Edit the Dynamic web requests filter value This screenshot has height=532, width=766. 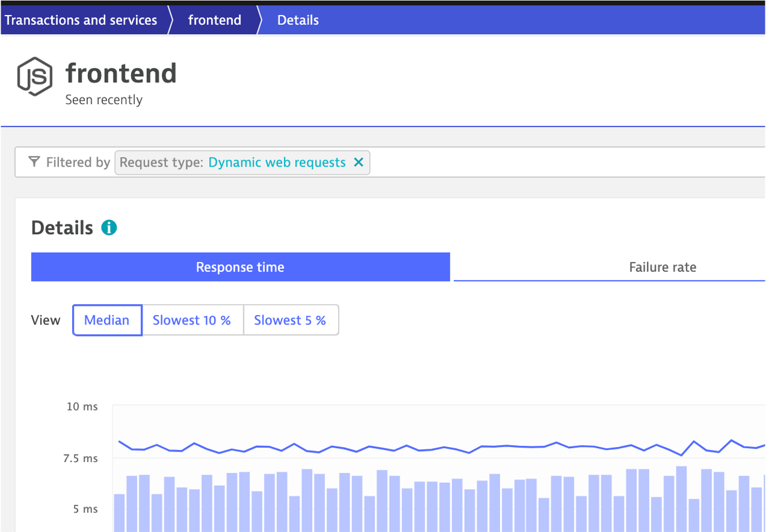pos(277,162)
